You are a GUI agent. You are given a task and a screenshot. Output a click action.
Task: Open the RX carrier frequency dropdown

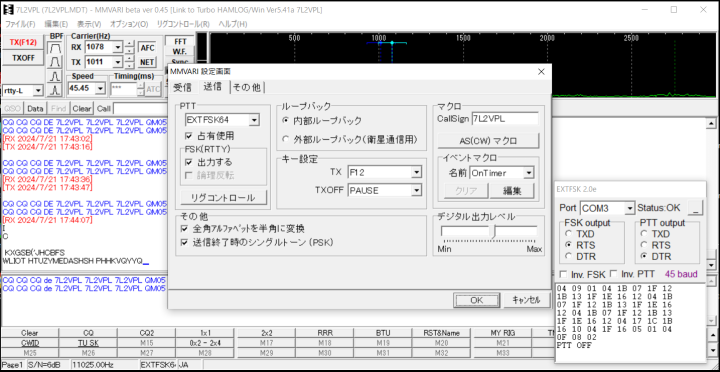(118, 47)
